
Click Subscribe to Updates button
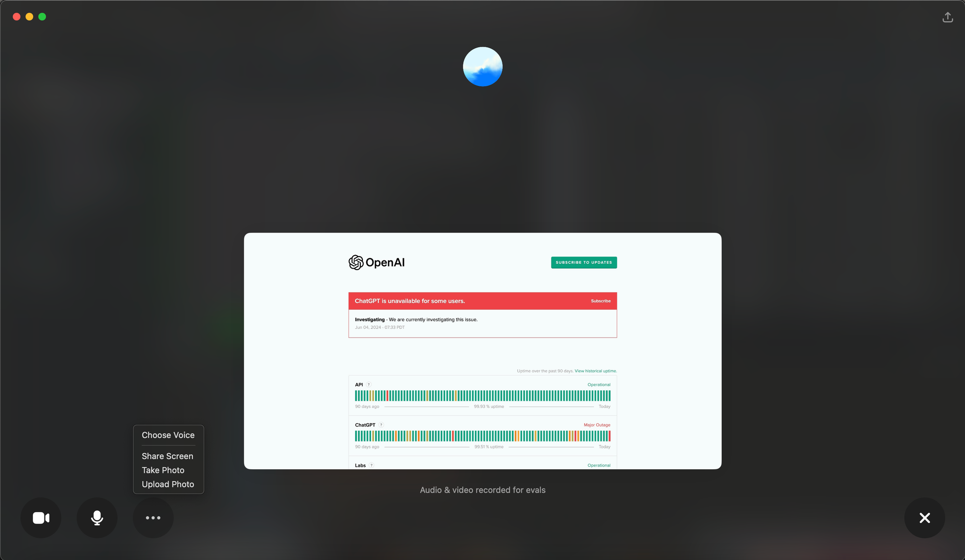(x=583, y=262)
